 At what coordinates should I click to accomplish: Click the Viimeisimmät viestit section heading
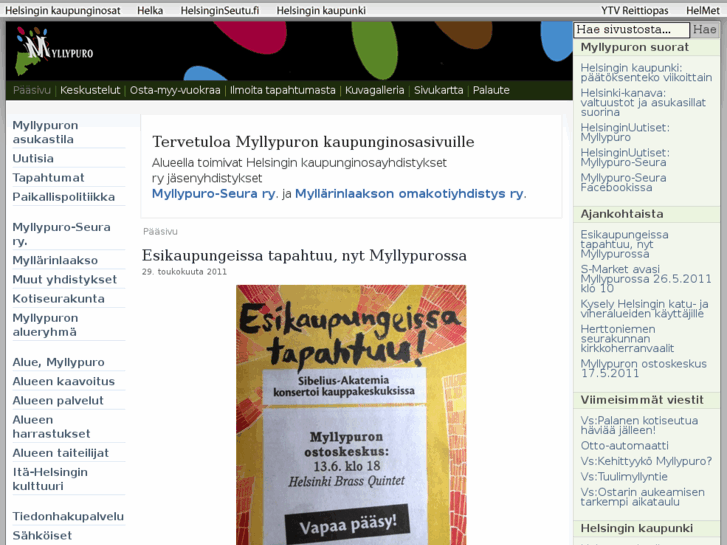click(642, 400)
